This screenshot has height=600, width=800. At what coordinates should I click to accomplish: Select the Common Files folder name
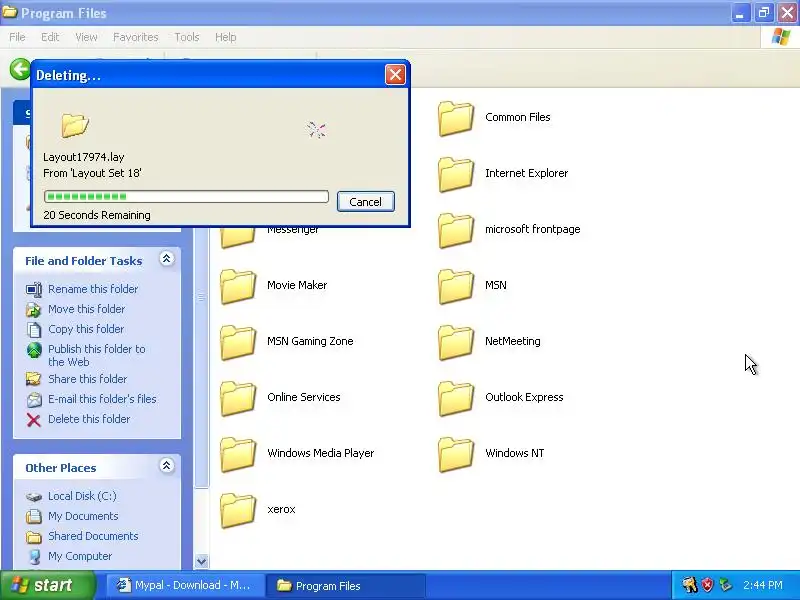pos(517,117)
